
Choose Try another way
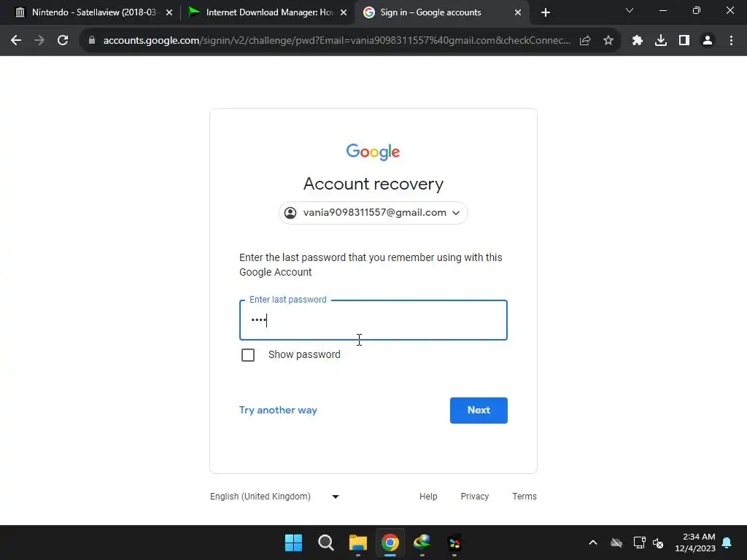(278, 410)
